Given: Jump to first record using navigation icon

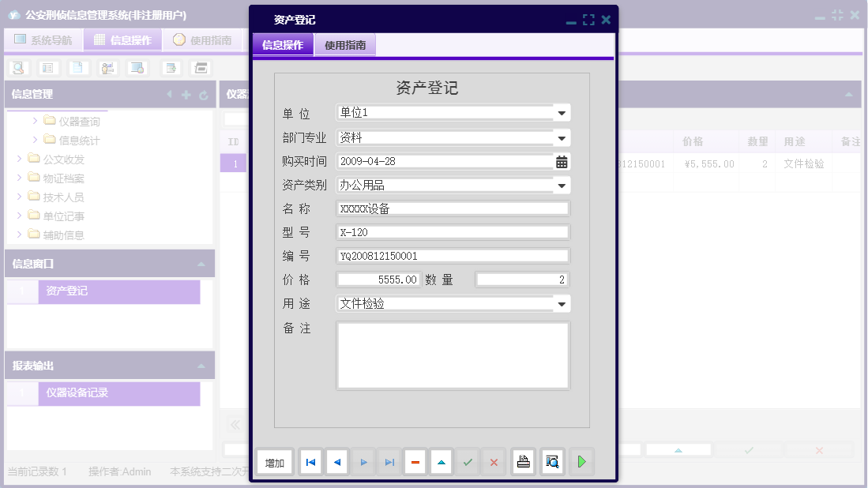Looking at the screenshot, I should [310, 462].
